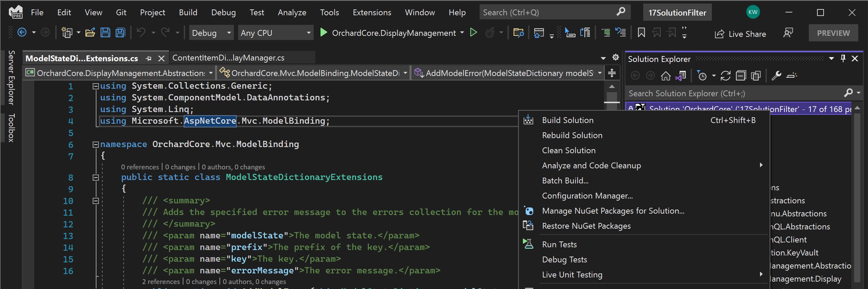Viewport: 868px width, 289px height.
Task: Choose Run Tests from context menu
Action: coord(643,244)
